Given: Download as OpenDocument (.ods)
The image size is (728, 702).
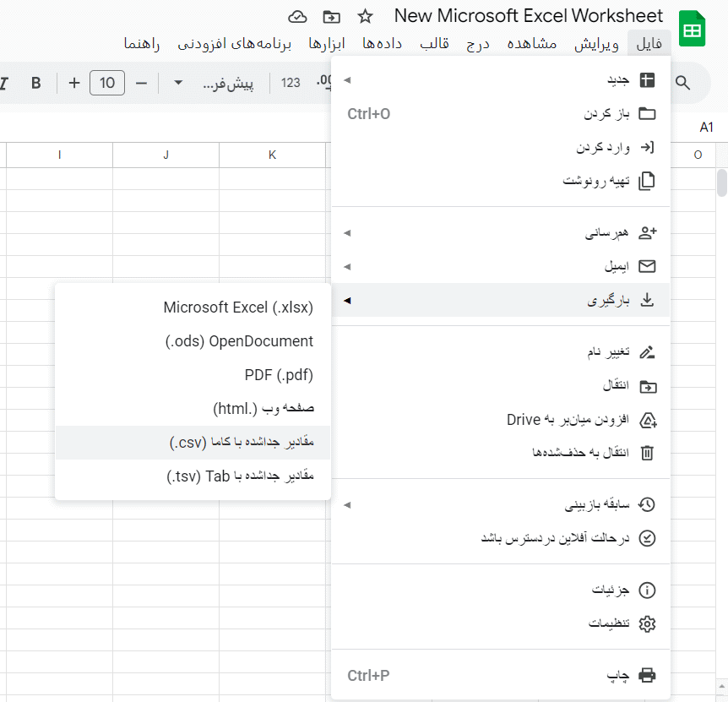Looking at the screenshot, I should (193, 341).
